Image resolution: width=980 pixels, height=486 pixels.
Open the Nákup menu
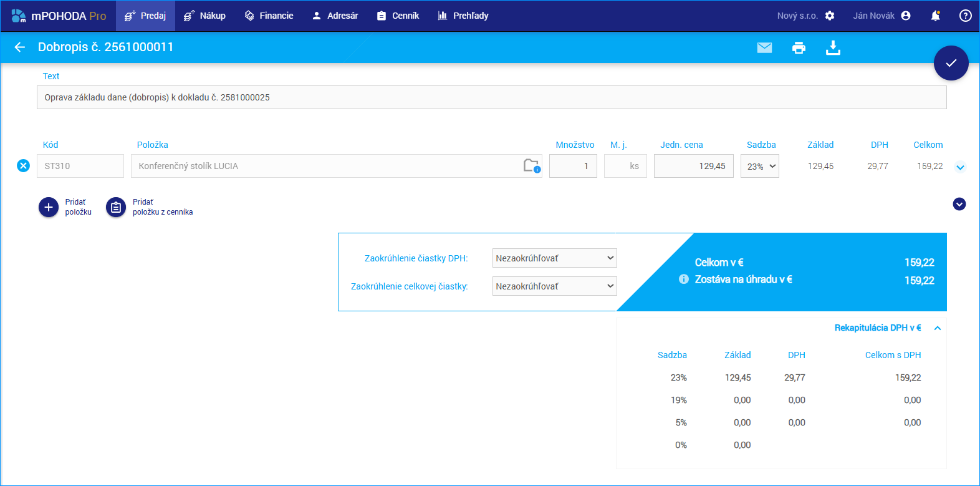(x=204, y=16)
